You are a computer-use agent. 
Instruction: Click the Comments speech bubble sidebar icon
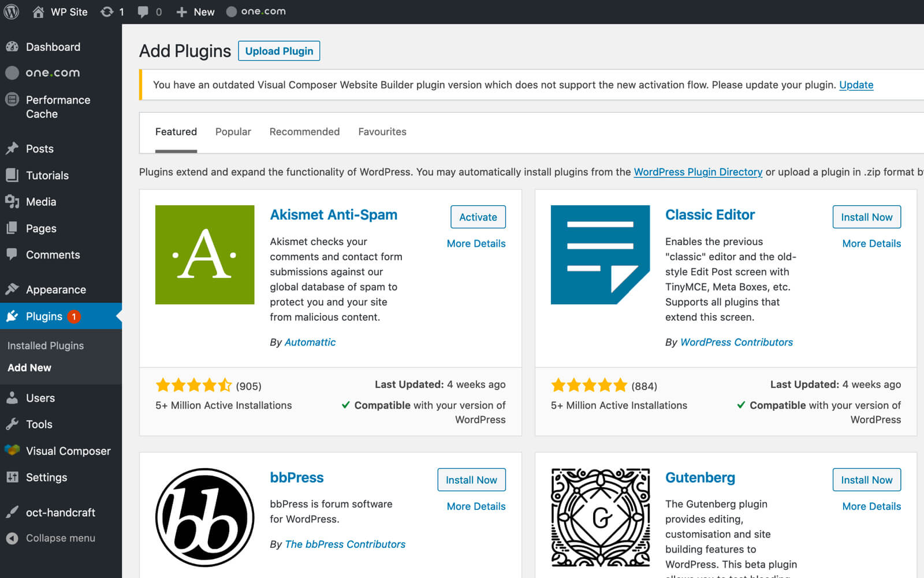[x=12, y=254]
